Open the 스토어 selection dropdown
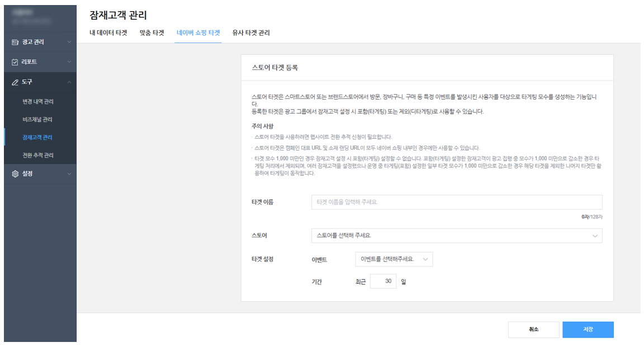The height and width of the screenshot is (347, 644). [x=456, y=236]
